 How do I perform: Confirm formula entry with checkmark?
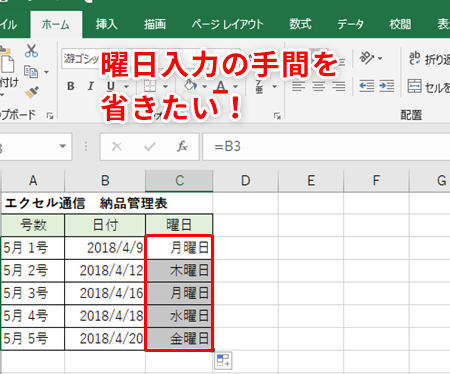[150, 146]
